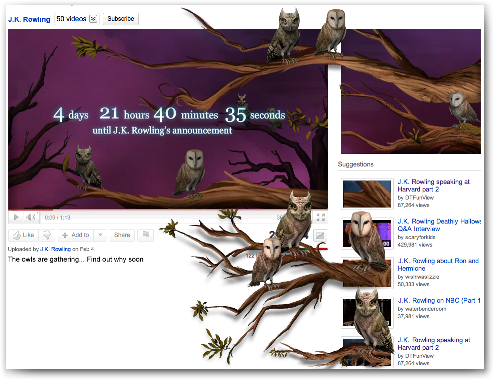Viewport: 494px width, 380px height.
Task: Open J.K. Rowling about Ron and Hermione
Action: (x=438, y=264)
